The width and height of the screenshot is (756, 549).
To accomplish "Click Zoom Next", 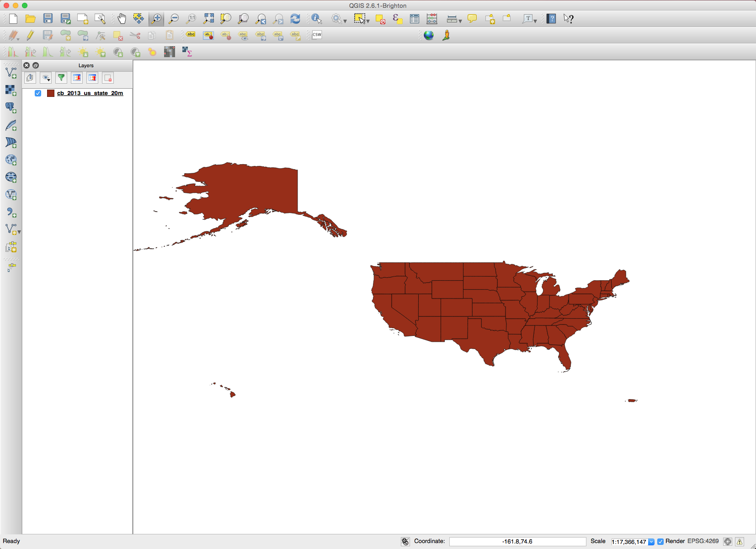I will point(278,19).
